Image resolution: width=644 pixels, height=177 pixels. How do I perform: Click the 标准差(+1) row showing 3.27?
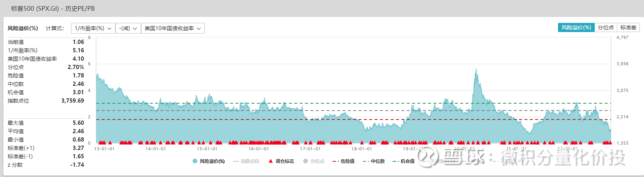(46, 148)
